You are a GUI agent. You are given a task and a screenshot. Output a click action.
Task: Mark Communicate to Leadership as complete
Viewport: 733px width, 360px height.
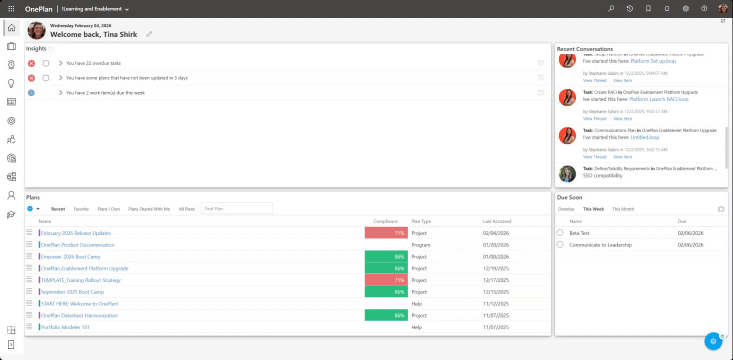pyautogui.click(x=560, y=245)
